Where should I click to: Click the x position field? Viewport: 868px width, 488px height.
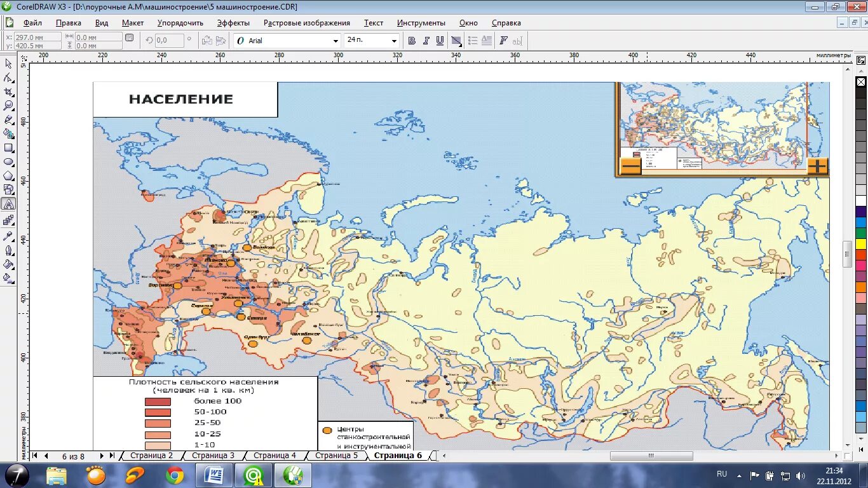tap(37, 37)
